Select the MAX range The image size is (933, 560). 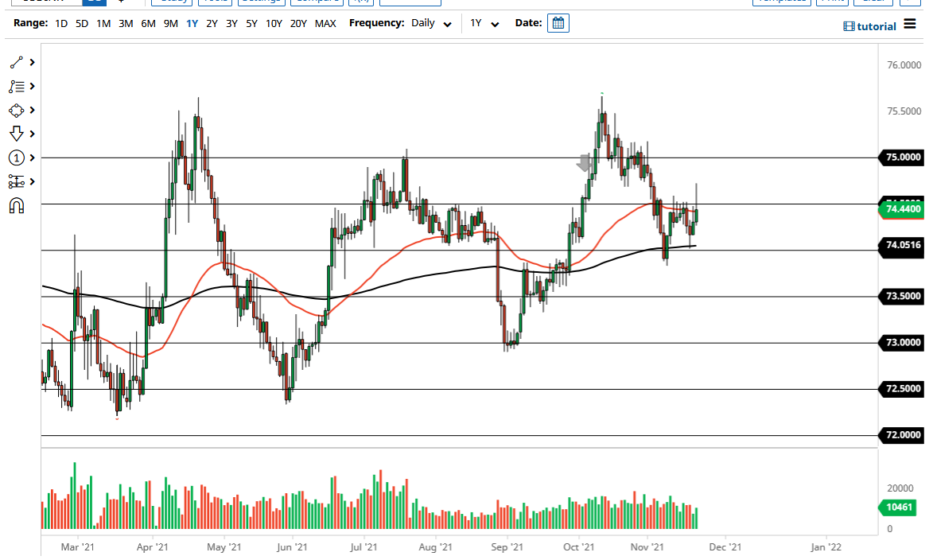[x=325, y=23]
